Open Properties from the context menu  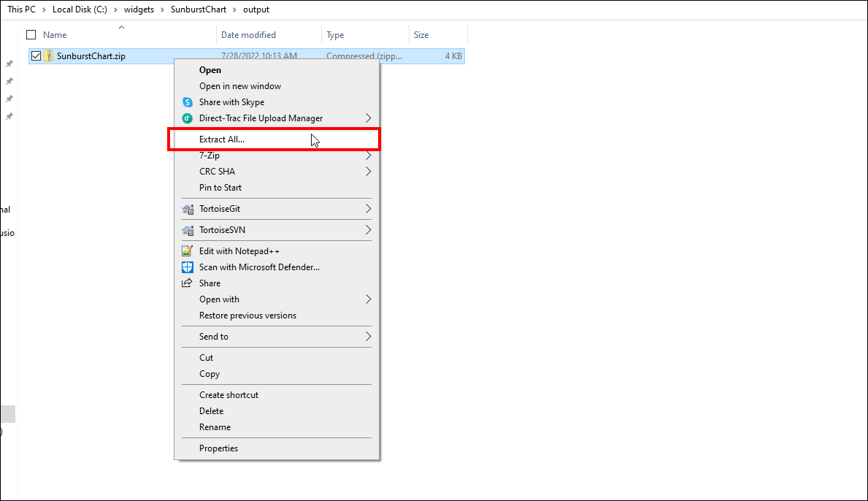(277, 448)
